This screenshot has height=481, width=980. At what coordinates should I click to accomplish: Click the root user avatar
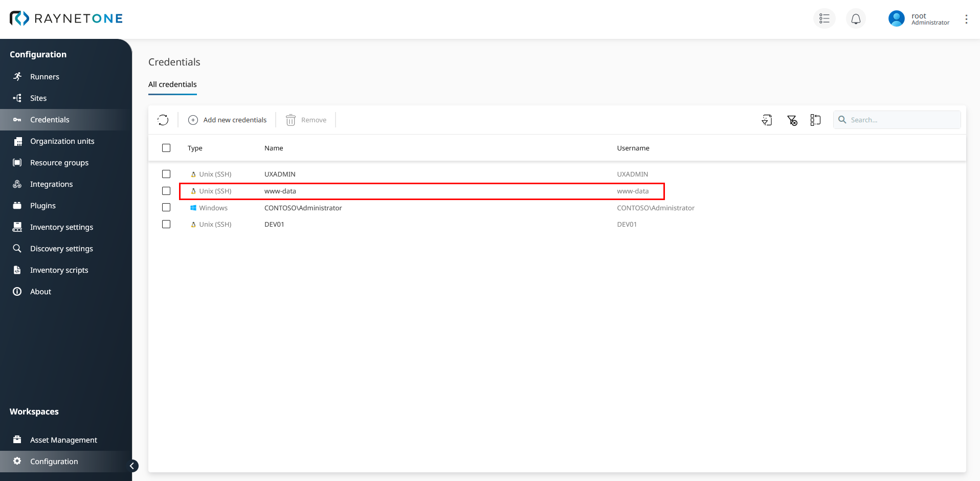[896, 19]
